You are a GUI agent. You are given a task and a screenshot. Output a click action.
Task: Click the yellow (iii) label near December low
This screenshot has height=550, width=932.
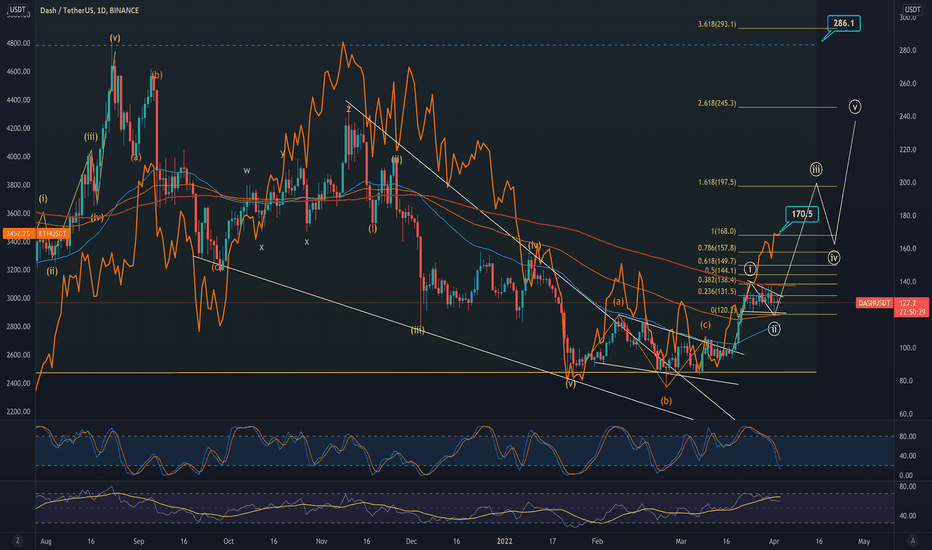point(418,330)
